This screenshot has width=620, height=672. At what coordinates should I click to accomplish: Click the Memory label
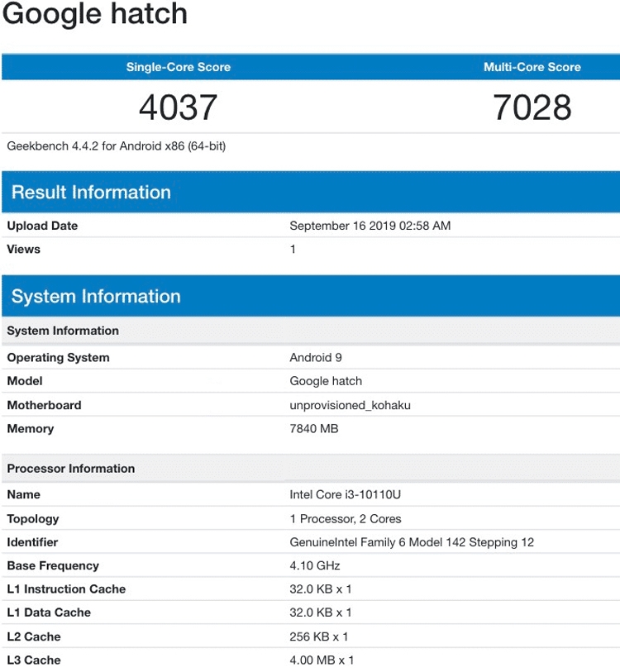click(x=31, y=428)
